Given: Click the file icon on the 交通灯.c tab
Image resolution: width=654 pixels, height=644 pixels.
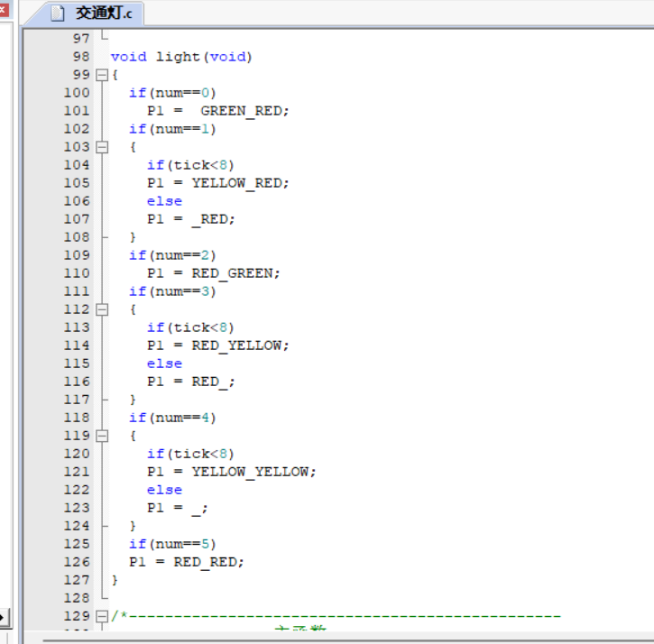Looking at the screenshot, I should point(58,14).
